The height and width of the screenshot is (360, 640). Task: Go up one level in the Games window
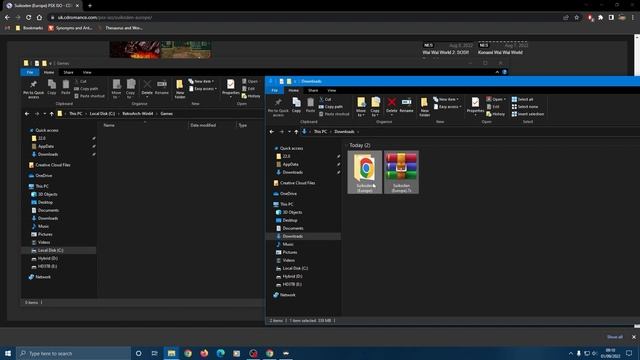pos(51,113)
